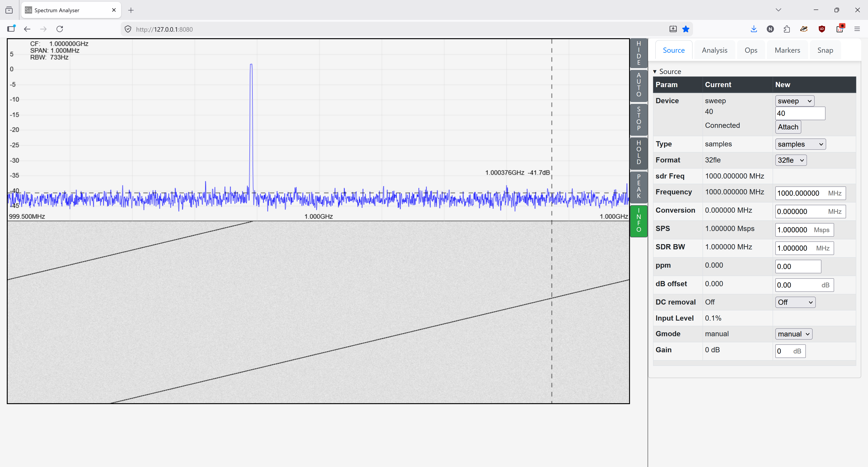Viewport: 868px width, 467px height.
Task: Click the recent browsing icon at top left
Action: 9,10
